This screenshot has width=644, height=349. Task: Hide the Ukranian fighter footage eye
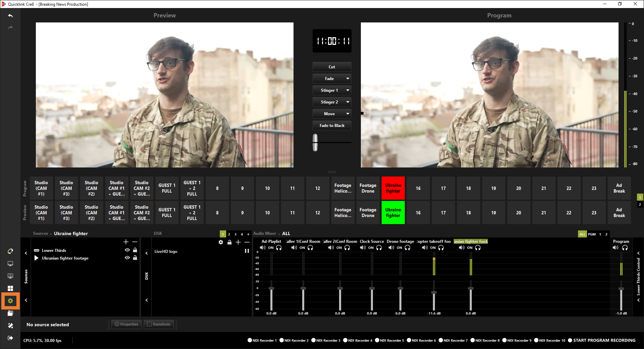[x=127, y=258]
